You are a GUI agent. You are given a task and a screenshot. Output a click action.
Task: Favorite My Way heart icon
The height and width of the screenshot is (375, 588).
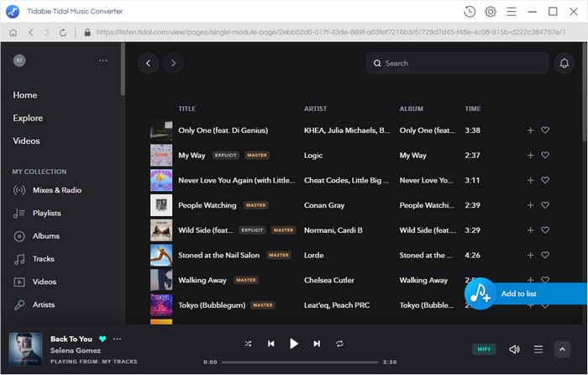pyautogui.click(x=545, y=155)
